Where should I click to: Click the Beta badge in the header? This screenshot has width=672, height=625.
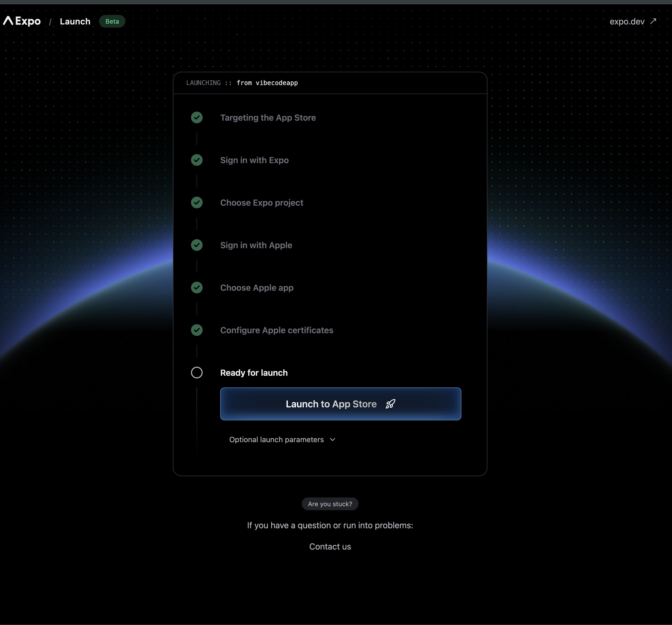click(x=112, y=21)
